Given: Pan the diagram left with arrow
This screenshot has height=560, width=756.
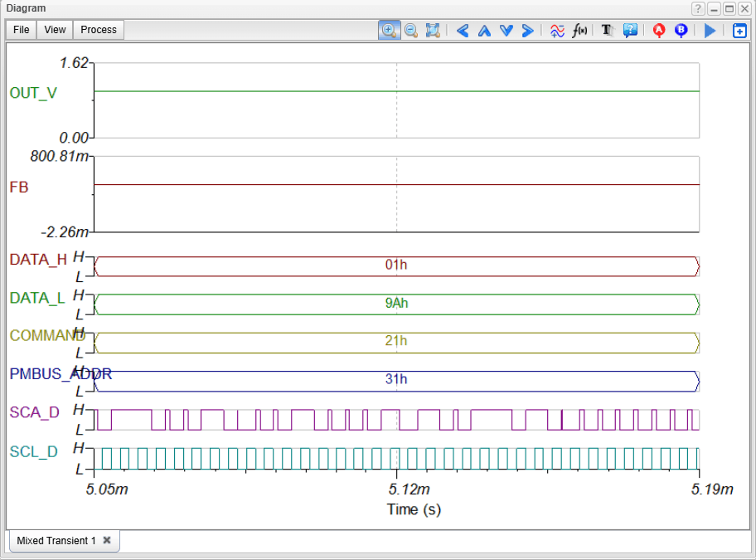Looking at the screenshot, I should (463, 31).
